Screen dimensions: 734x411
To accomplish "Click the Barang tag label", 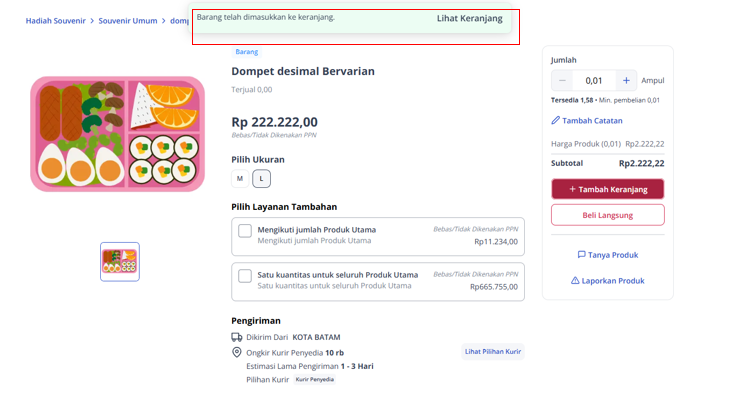I will [x=247, y=51].
